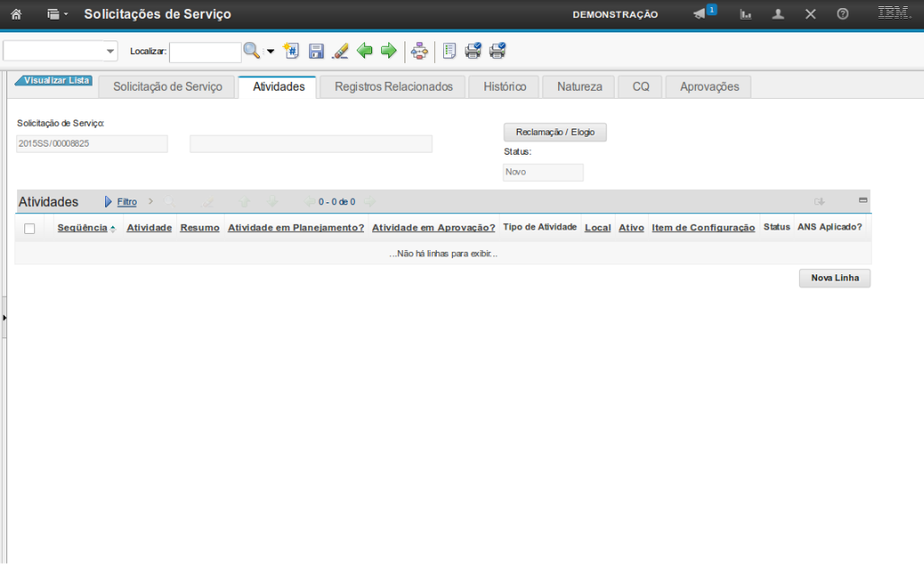Viewport: 924px width, 564px height.
Task: Open the bulletin board megaphone icon
Action: tap(699, 14)
